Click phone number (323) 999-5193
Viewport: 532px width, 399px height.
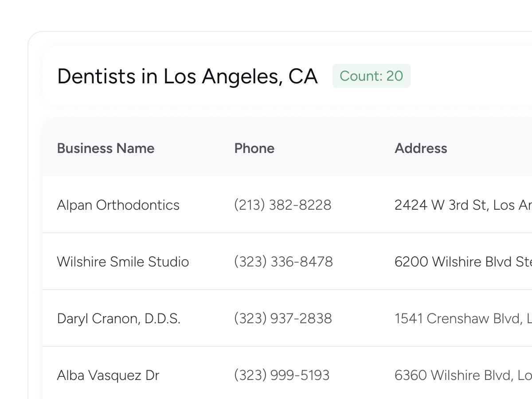point(282,375)
